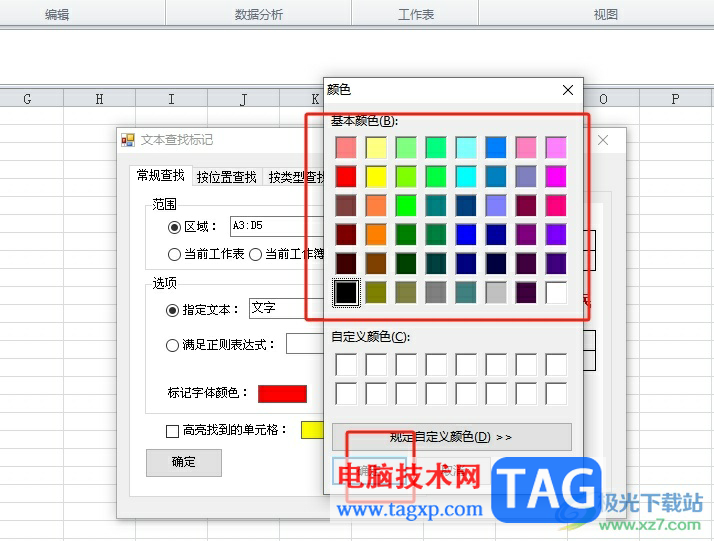Select the black basic color swatch
Image resolution: width=714 pixels, height=541 pixels.
[x=346, y=292]
